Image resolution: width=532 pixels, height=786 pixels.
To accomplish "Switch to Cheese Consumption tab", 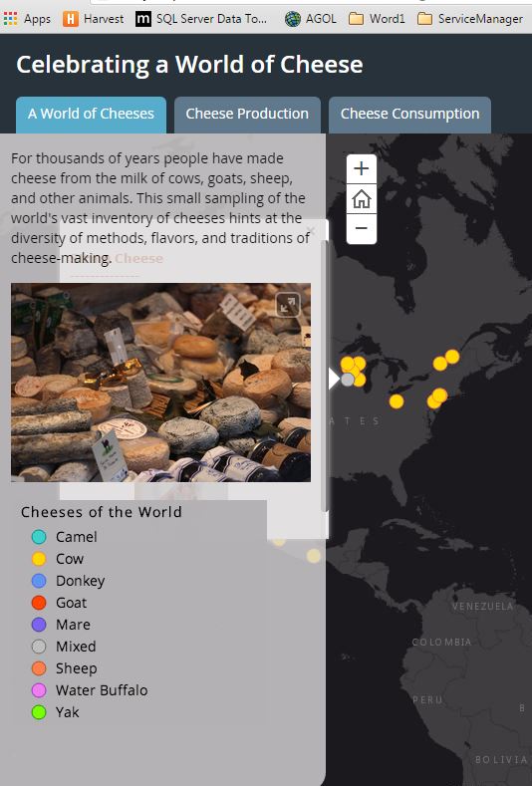I will [x=409, y=115].
